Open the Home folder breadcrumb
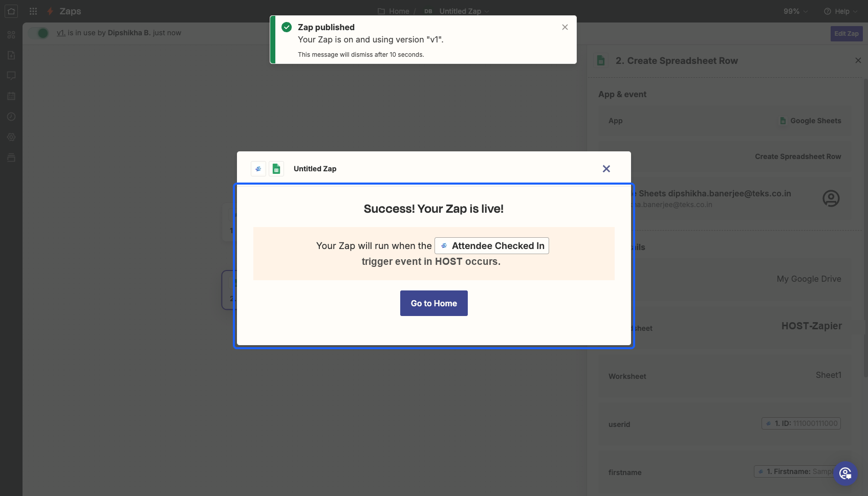 (x=394, y=11)
